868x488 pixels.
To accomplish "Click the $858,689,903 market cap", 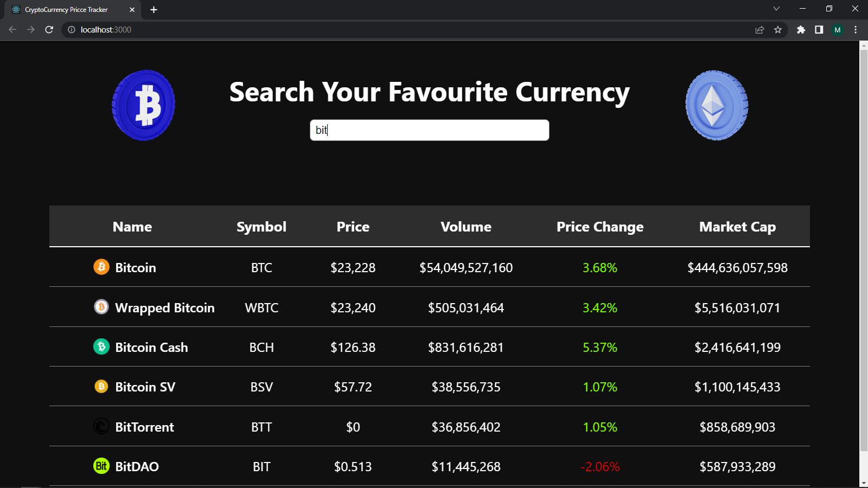I will 737,427.
